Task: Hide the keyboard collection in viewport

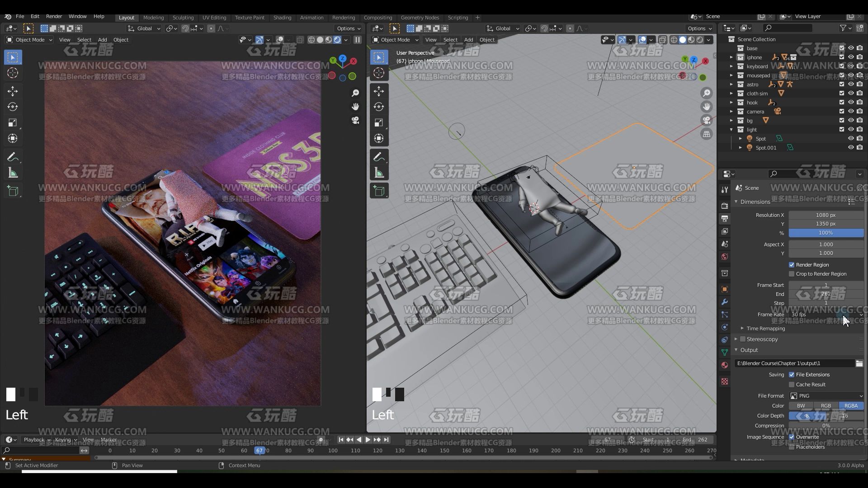Action: (850, 66)
